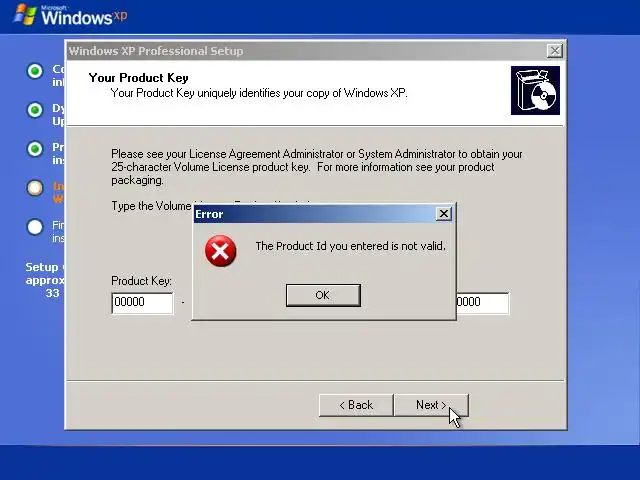Screen dimensions: 640x480
Task: Click the software box and CD icon
Action: pyautogui.click(x=535, y=90)
